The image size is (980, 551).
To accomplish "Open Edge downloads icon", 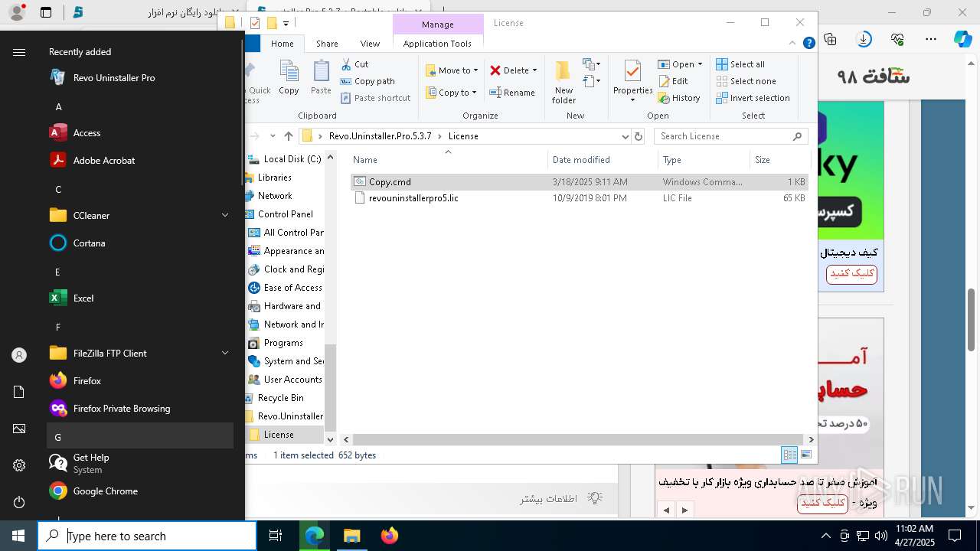I will pos(864,38).
